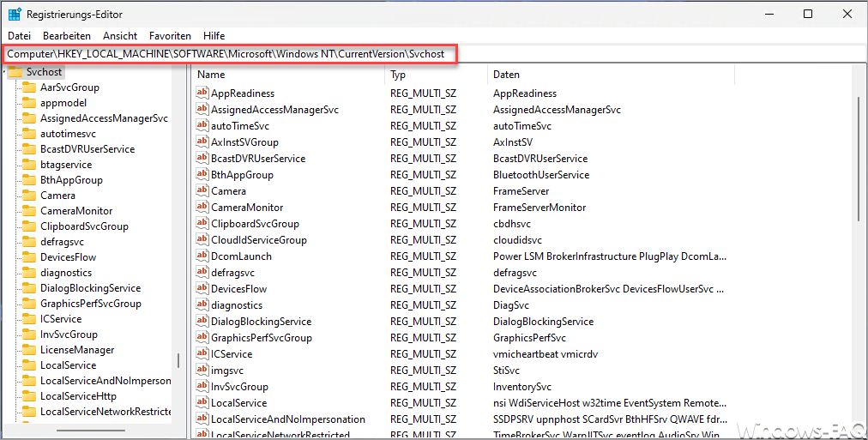Select the DevicesFlow value name in list
868x440 pixels.
(239, 289)
